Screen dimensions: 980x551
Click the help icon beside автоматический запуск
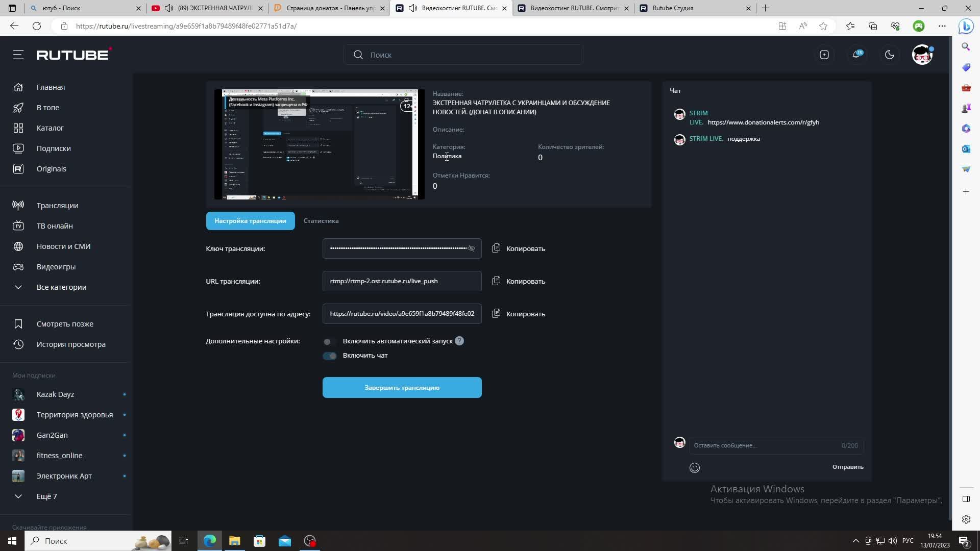coord(459,341)
